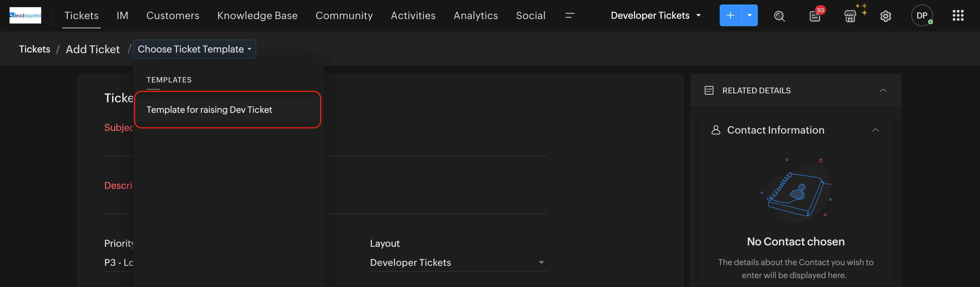
Task: Click the DP profile avatar
Action: 921,16
